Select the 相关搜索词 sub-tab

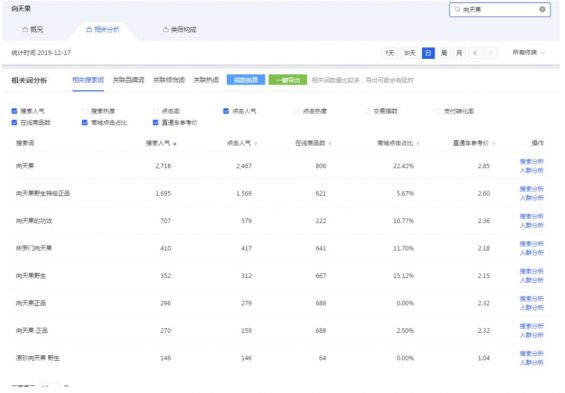pyautogui.click(x=88, y=80)
